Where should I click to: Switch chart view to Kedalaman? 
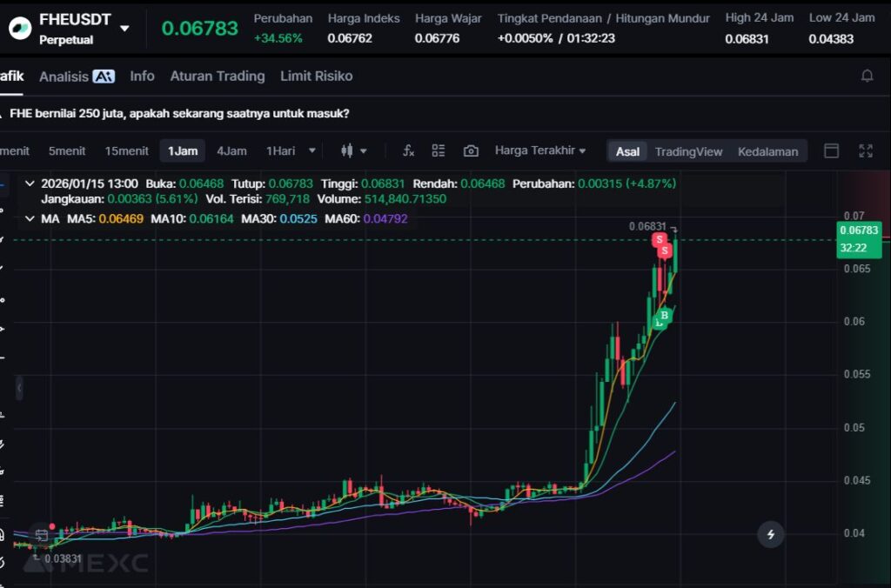[767, 151]
